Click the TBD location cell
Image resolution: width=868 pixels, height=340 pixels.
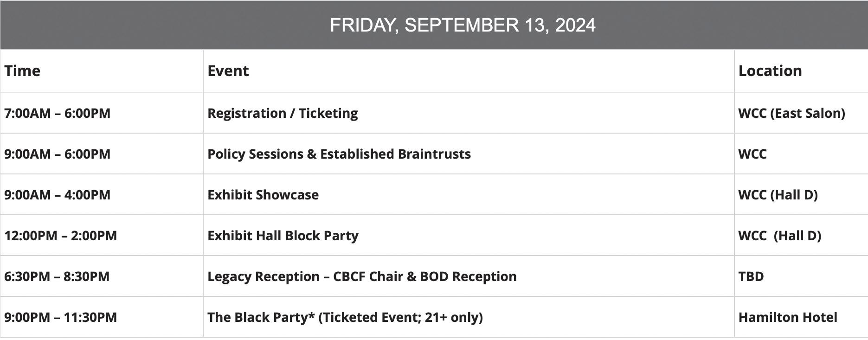[751, 276]
